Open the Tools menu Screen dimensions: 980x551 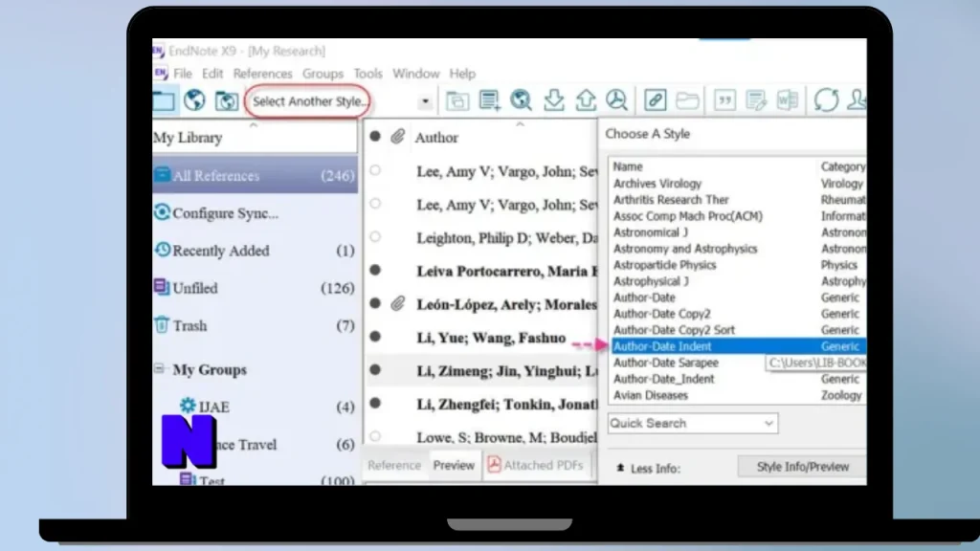click(x=367, y=73)
